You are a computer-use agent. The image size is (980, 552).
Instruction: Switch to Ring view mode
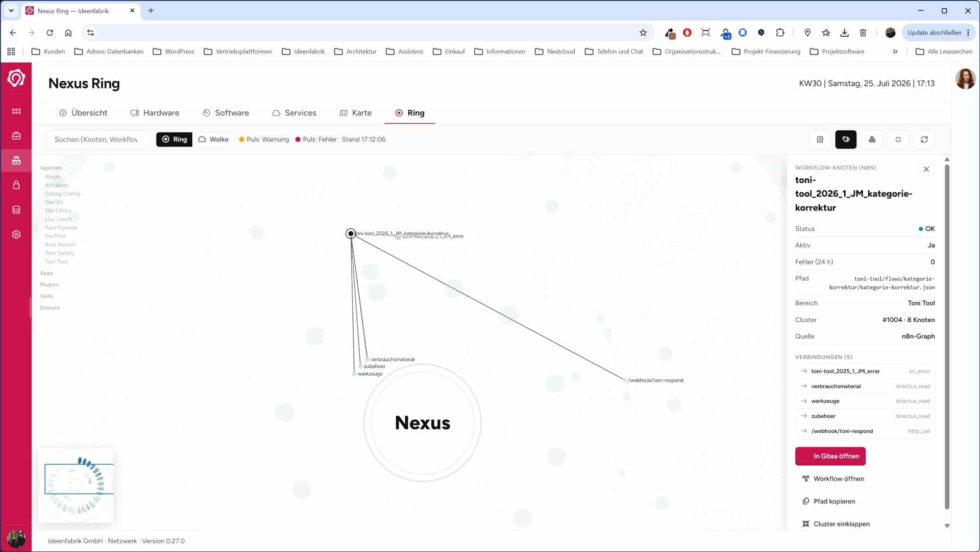[x=175, y=139]
